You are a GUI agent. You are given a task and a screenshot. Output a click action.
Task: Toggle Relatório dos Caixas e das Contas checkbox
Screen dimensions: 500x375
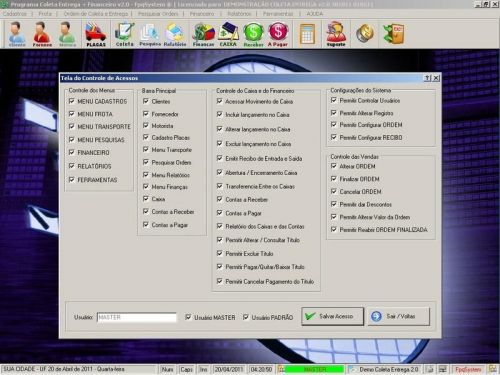(x=219, y=226)
